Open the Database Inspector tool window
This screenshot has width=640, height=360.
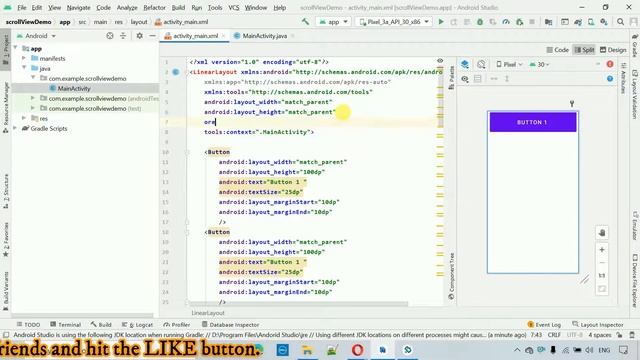click(x=231, y=324)
